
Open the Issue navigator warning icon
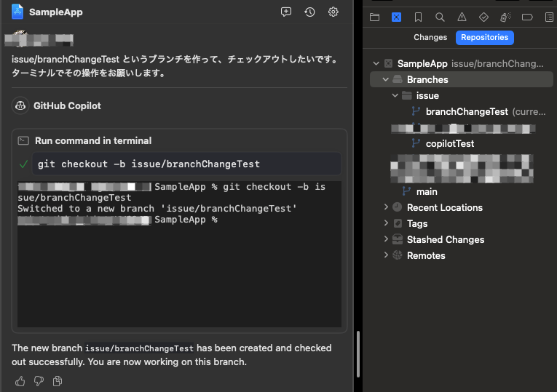tap(462, 17)
